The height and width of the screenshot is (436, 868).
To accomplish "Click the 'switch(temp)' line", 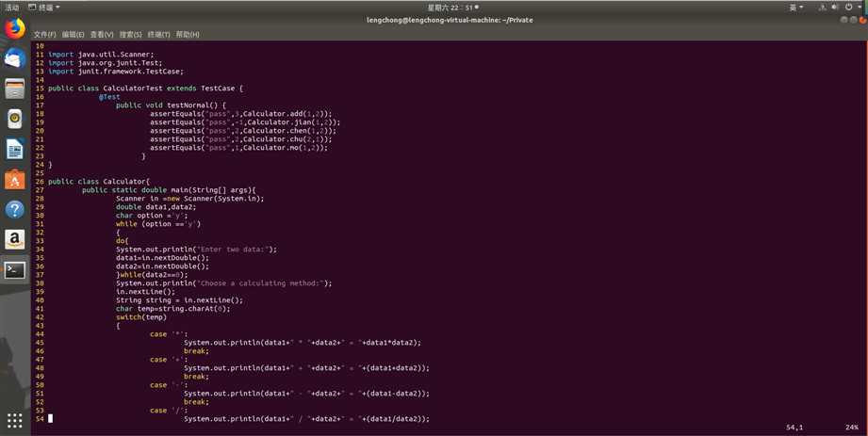I will [141, 317].
